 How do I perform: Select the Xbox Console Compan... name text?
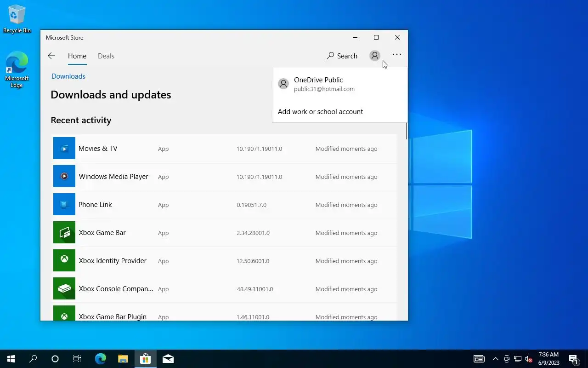[116, 288]
